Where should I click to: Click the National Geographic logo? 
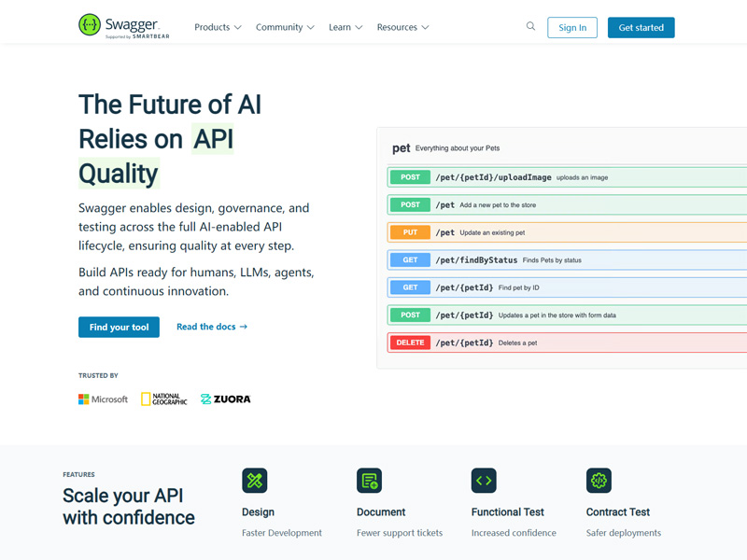point(164,399)
